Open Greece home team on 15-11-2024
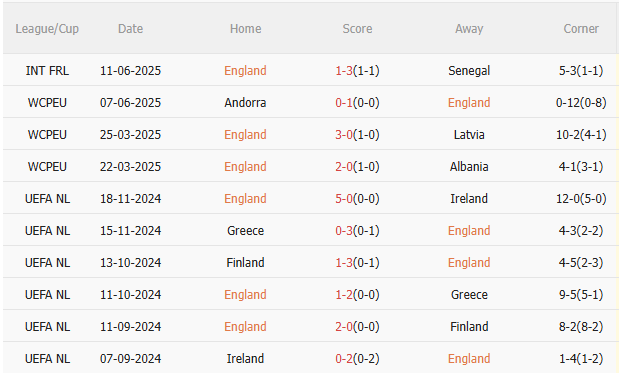Viewport: 619px width, 373px height. tap(245, 231)
